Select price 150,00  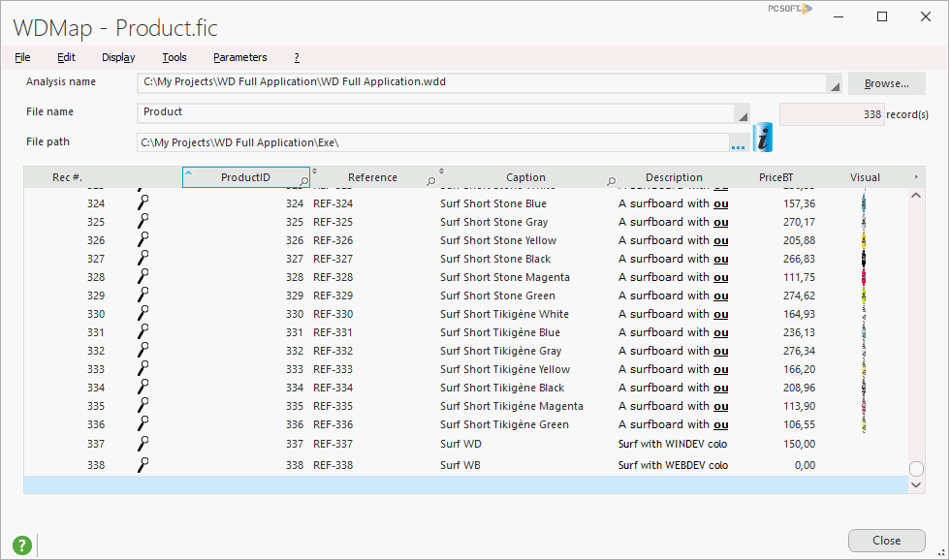pyautogui.click(x=799, y=444)
